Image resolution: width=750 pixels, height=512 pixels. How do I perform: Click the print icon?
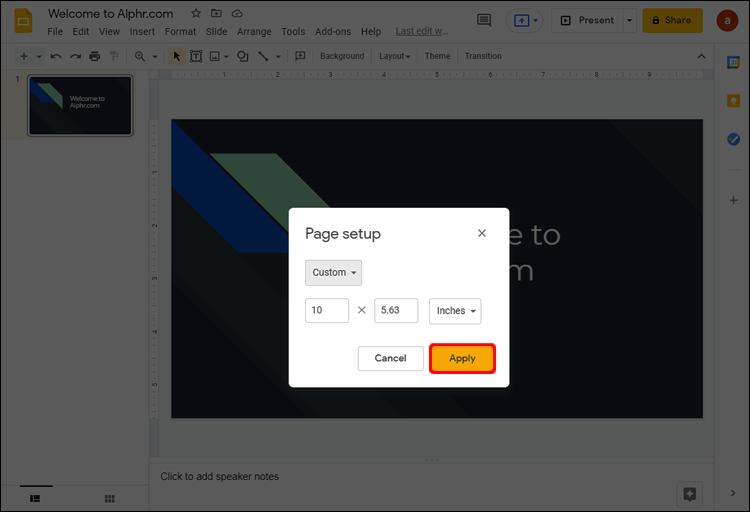(95, 56)
